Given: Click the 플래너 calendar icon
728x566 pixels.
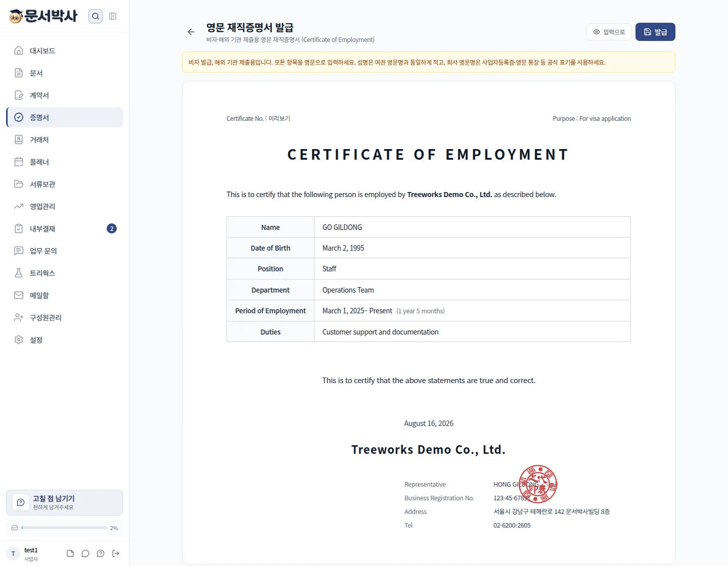Looking at the screenshot, I should pos(19,162).
